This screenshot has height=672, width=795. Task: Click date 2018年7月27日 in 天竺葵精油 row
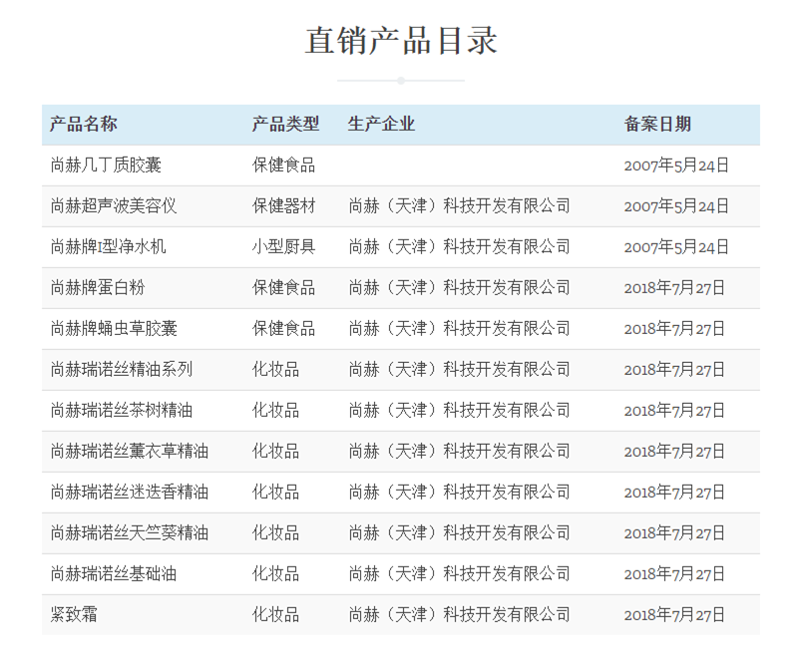click(x=674, y=533)
